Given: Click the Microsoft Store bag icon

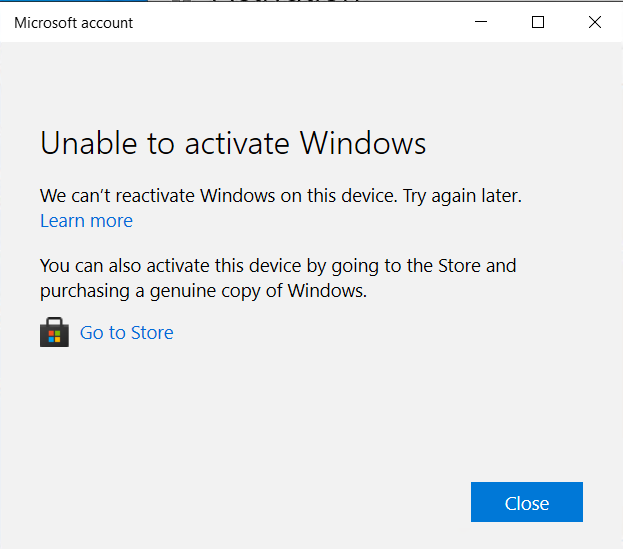Looking at the screenshot, I should coord(54,332).
